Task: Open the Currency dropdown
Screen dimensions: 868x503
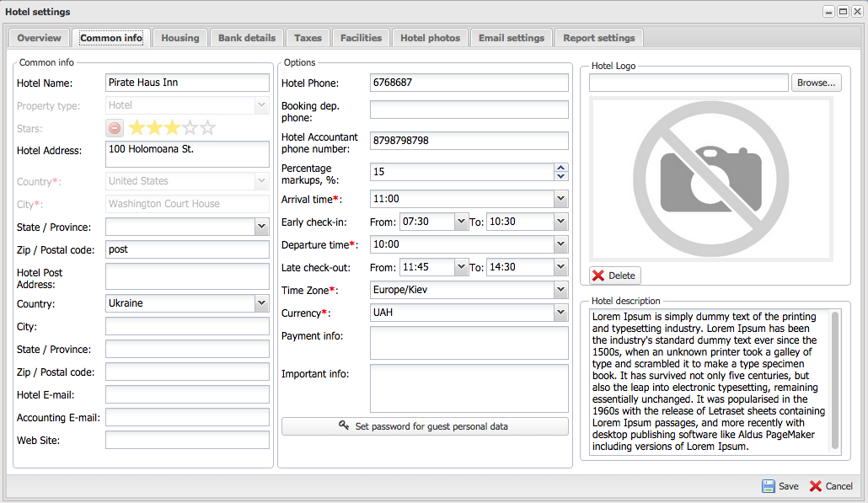Action: click(x=560, y=313)
